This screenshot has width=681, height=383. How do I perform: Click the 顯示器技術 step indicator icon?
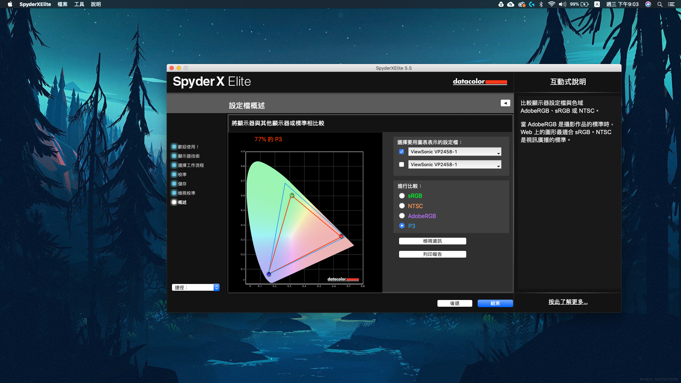click(174, 156)
